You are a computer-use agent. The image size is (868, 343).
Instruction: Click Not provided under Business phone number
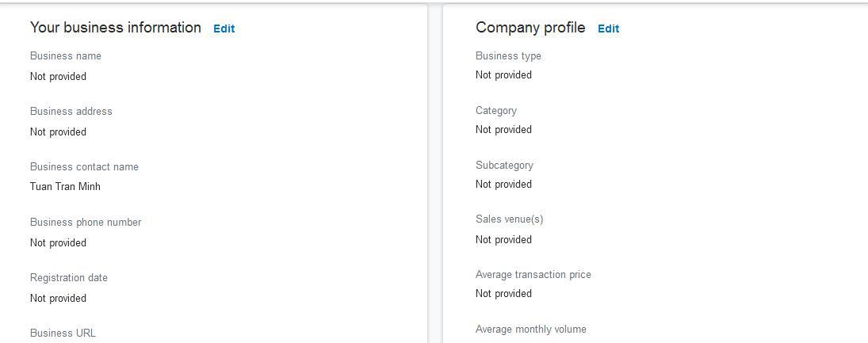58,243
